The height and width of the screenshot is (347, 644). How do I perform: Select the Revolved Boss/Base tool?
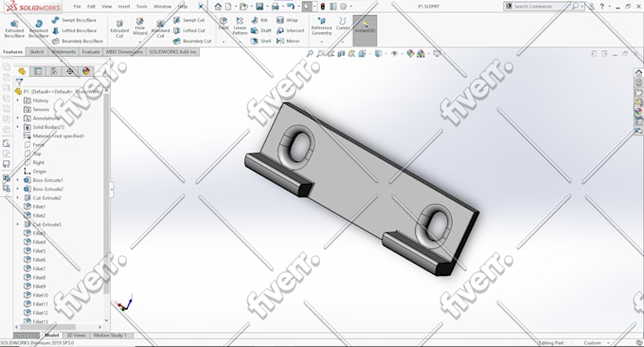[x=38, y=28]
